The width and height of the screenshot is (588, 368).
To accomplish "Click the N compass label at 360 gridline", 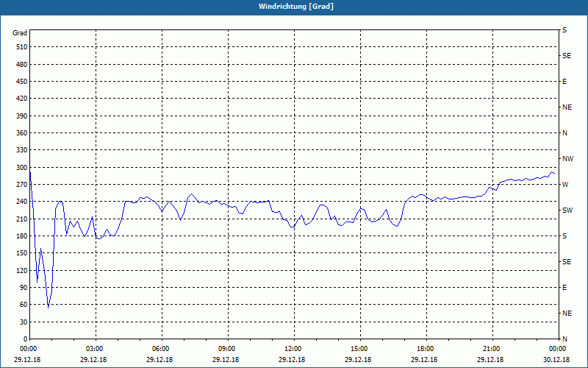I will pyautogui.click(x=564, y=133).
